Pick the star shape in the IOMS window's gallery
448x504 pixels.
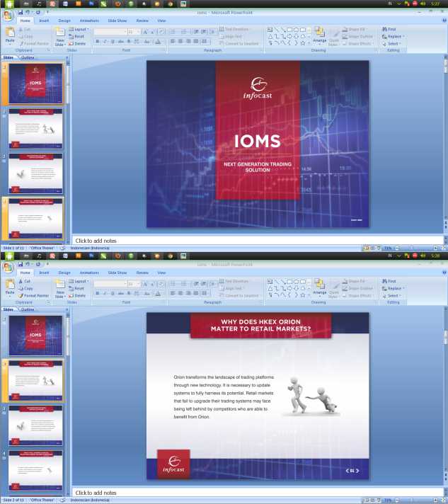click(302, 42)
